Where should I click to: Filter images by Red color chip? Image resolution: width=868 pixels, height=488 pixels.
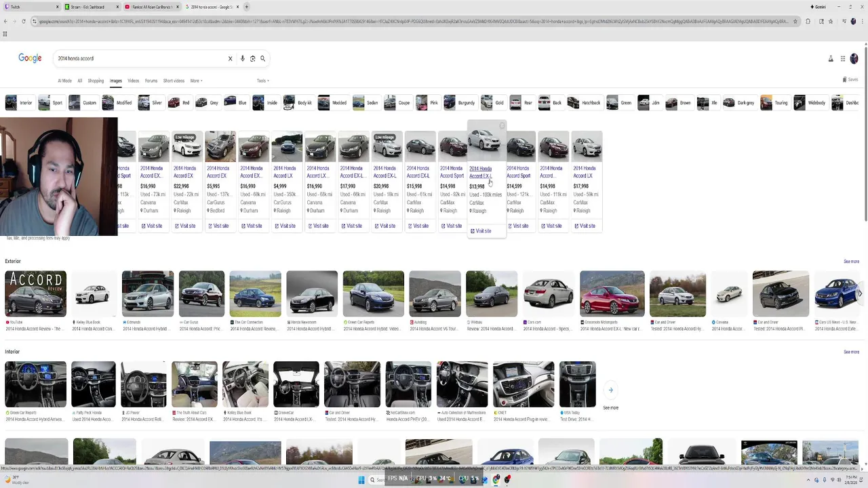click(180, 103)
